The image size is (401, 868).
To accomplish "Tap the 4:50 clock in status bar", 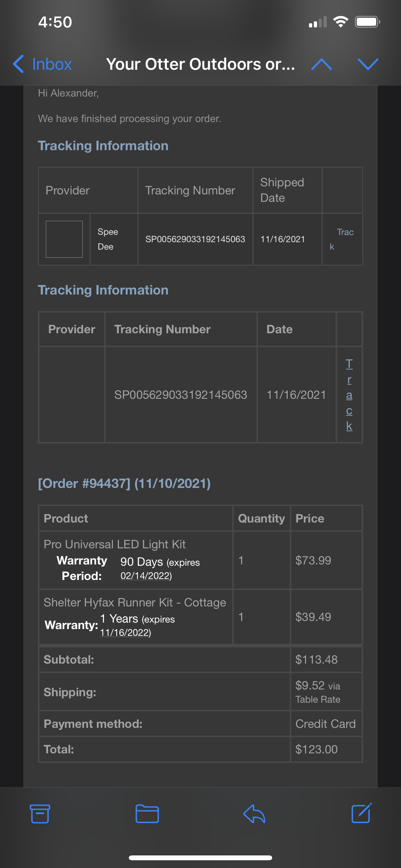I will coord(55,22).
